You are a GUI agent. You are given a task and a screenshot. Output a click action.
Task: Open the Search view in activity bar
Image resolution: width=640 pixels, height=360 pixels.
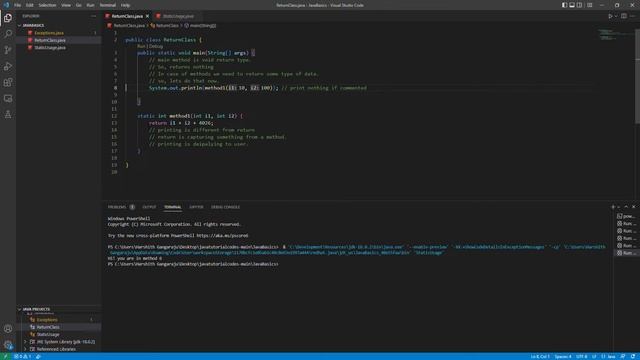tap(8, 33)
